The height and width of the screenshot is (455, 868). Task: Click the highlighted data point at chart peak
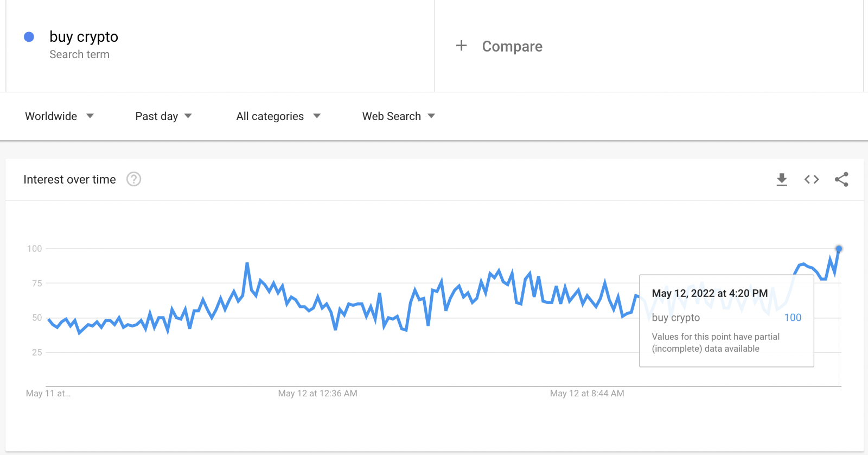pyautogui.click(x=839, y=249)
